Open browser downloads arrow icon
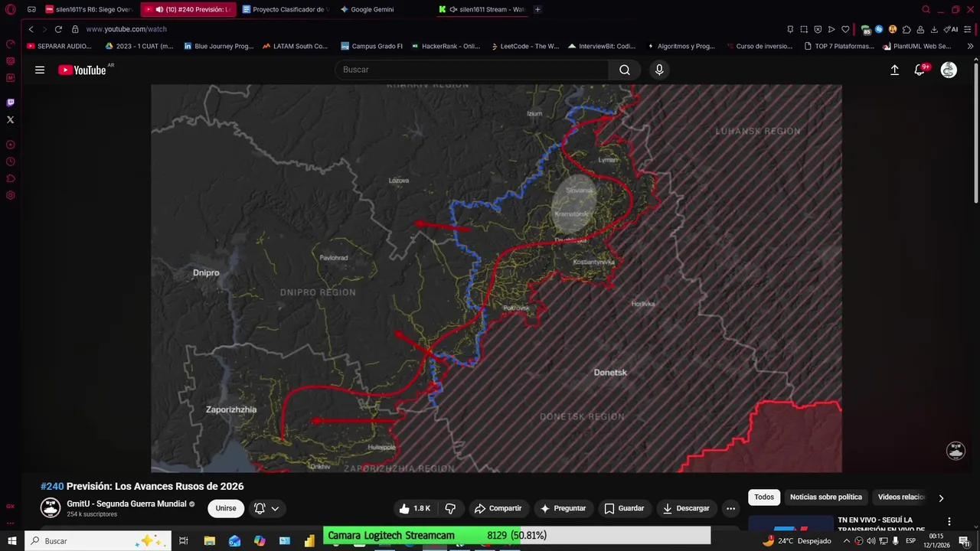 click(934, 29)
